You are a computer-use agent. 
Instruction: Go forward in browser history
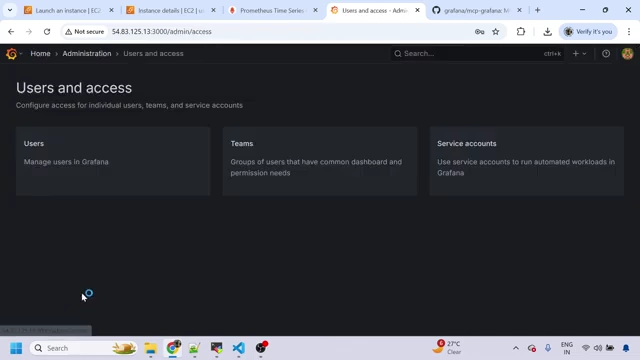pyautogui.click(x=29, y=31)
